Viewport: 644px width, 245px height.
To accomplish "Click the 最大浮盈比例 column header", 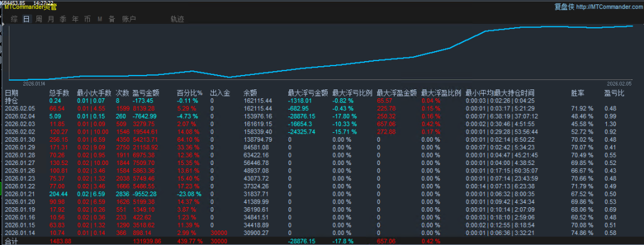I will pyautogui.click(x=441, y=93).
